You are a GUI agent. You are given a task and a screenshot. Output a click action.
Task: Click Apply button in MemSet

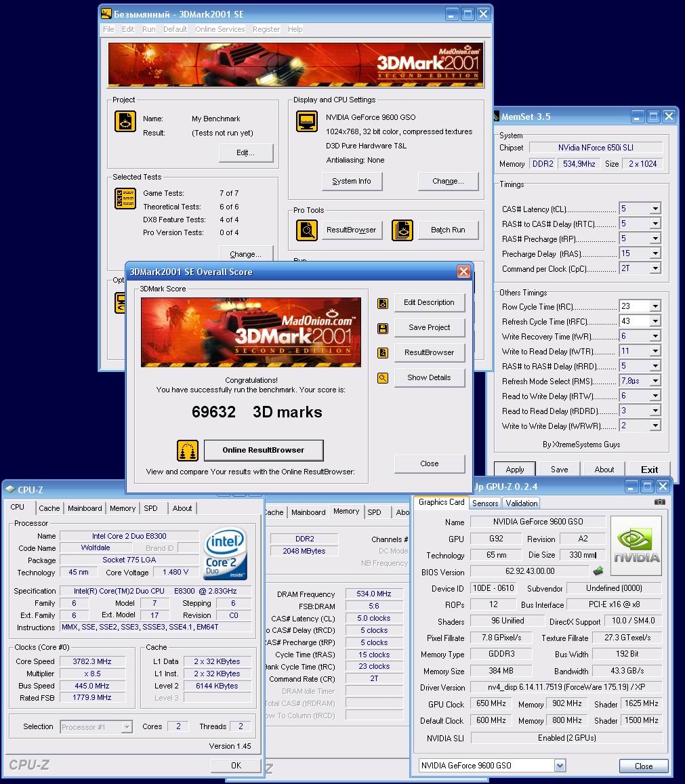pos(514,469)
